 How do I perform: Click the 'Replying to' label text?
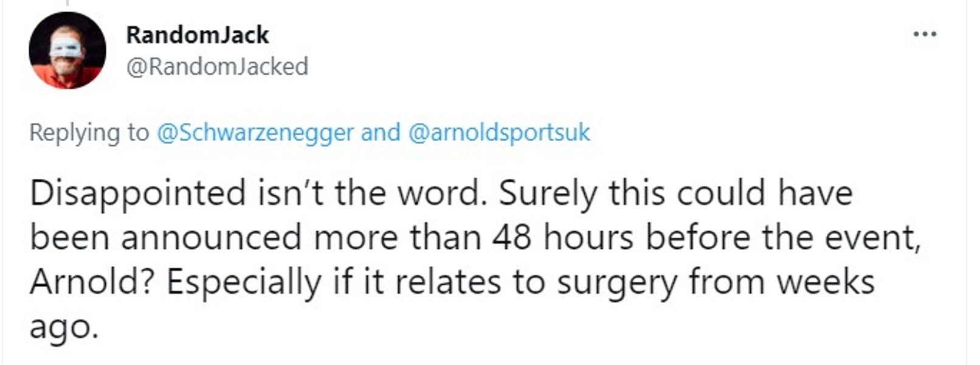tap(89, 132)
